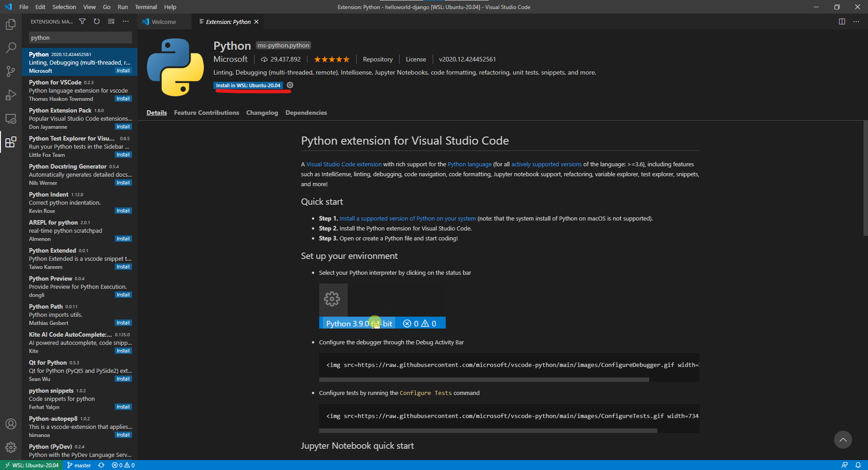This screenshot has width=868, height=470.
Task: Open the Python language link
Action: [470, 164]
